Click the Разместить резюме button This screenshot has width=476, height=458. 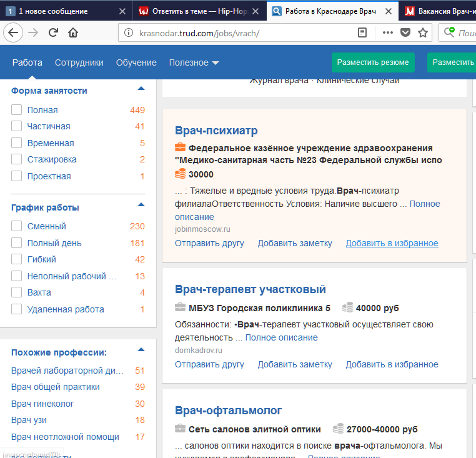(x=373, y=62)
